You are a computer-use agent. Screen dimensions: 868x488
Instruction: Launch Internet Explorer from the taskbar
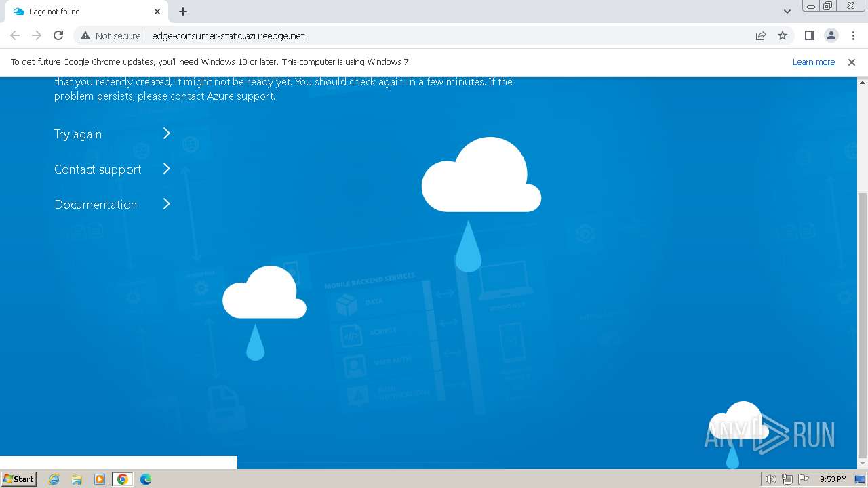click(54, 479)
